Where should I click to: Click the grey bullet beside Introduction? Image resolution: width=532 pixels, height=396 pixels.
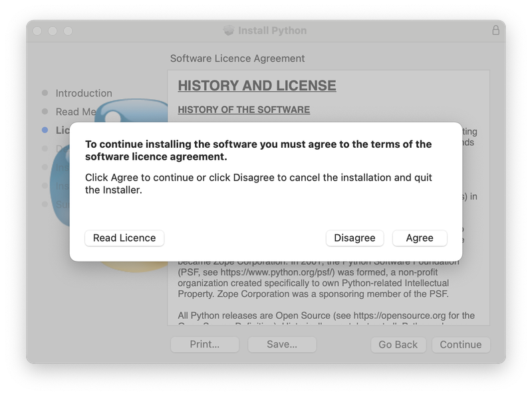(x=45, y=93)
